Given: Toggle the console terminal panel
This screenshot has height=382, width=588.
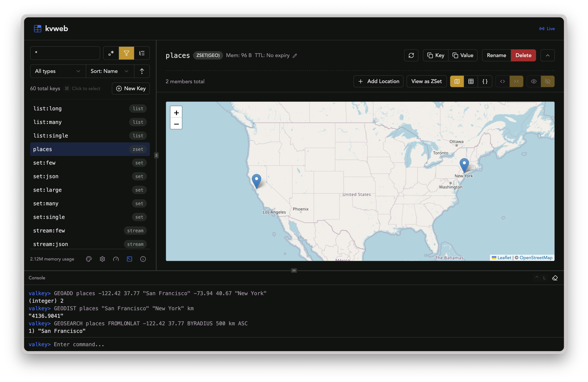Looking at the screenshot, I should (x=129, y=259).
